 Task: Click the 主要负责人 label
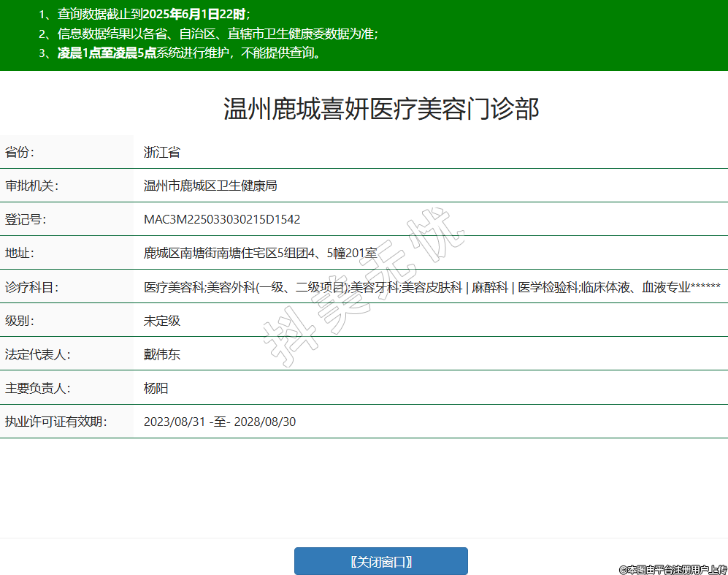click(37, 388)
